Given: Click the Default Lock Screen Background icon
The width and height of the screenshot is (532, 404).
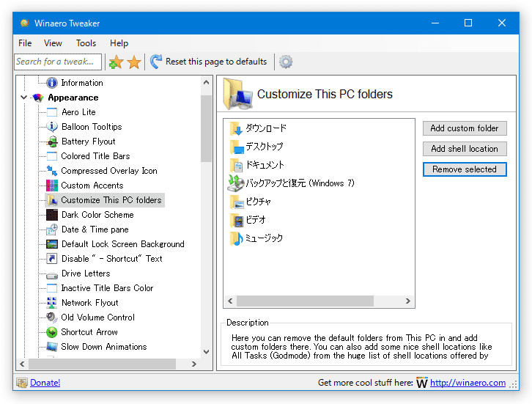Looking at the screenshot, I should pos(52,244).
